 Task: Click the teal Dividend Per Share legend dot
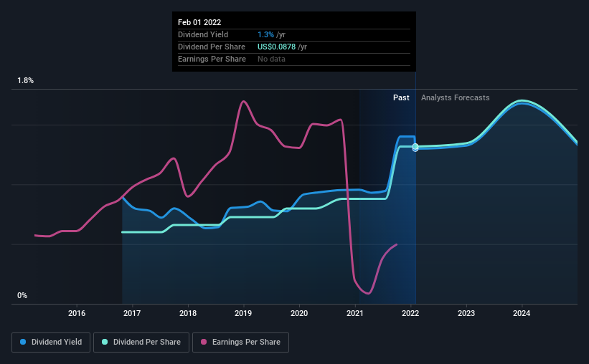(x=107, y=343)
